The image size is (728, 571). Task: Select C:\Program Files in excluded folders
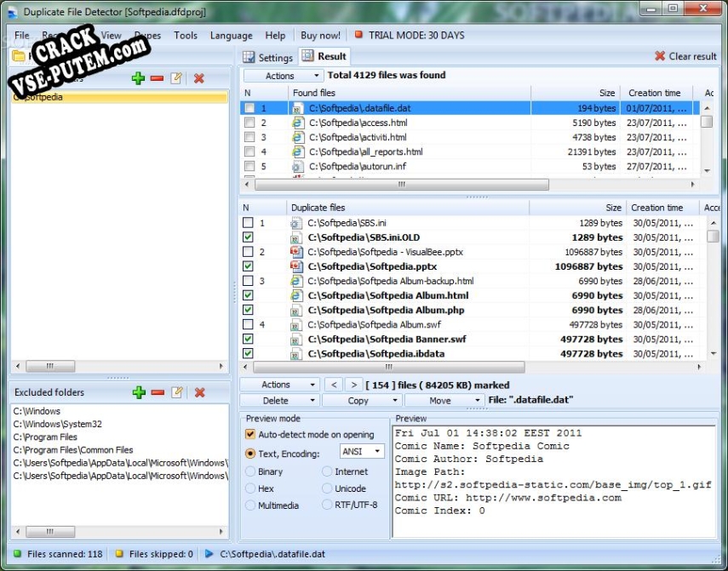(x=45, y=437)
